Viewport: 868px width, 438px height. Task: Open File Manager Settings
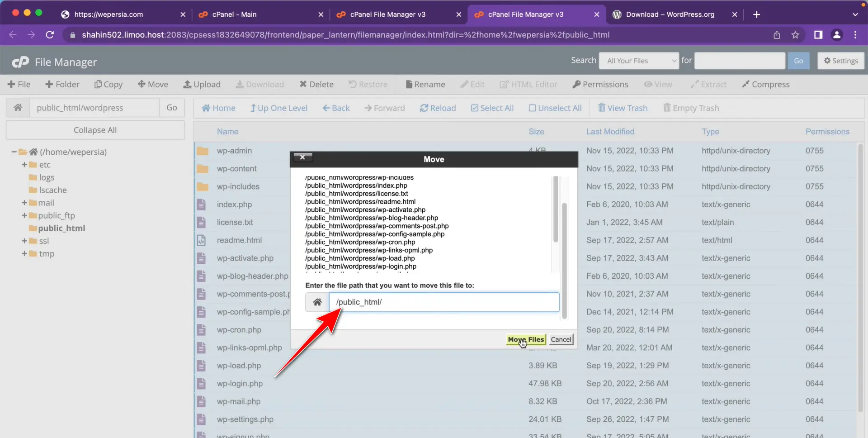[841, 61]
